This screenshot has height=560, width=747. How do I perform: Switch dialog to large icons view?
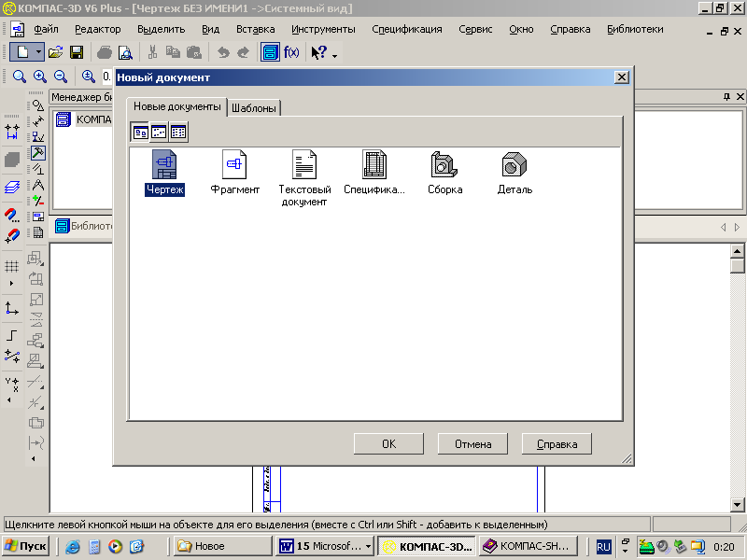pyautogui.click(x=140, y=133)
